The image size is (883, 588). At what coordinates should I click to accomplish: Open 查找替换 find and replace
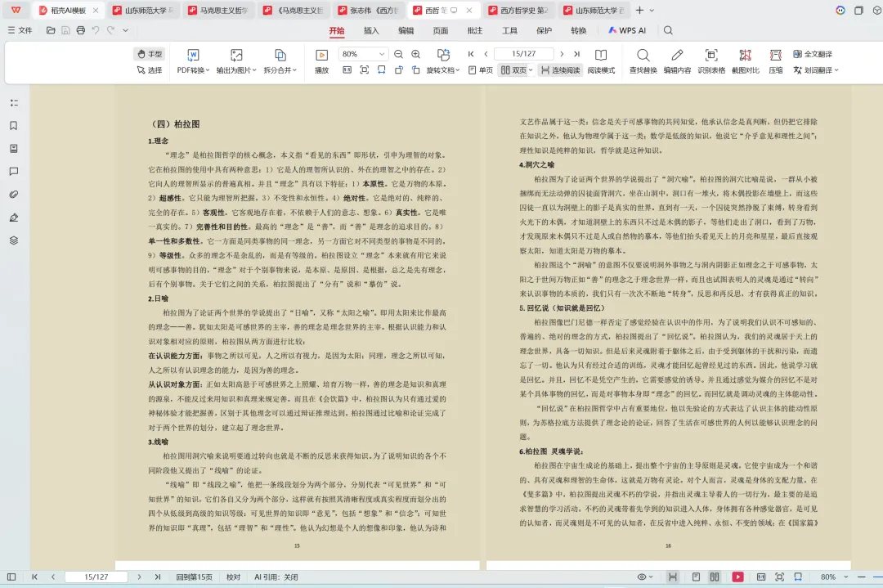(643, 61)
